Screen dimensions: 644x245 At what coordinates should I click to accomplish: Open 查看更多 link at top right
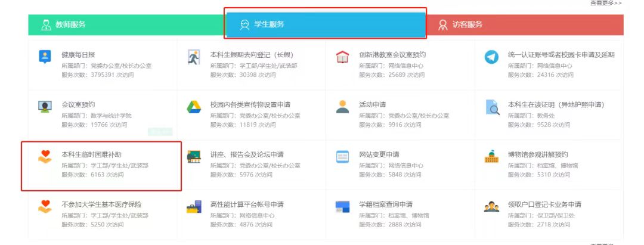click(x=605, y=3)
